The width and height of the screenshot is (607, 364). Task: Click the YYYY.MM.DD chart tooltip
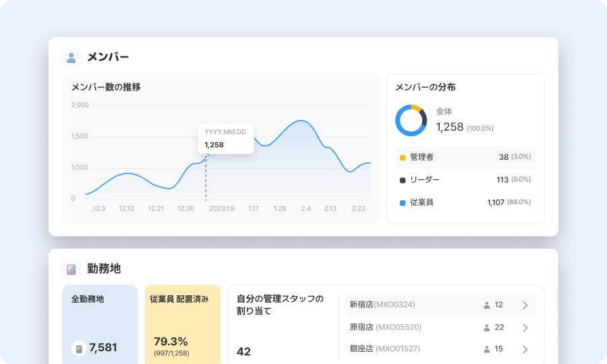pos(226,138)
